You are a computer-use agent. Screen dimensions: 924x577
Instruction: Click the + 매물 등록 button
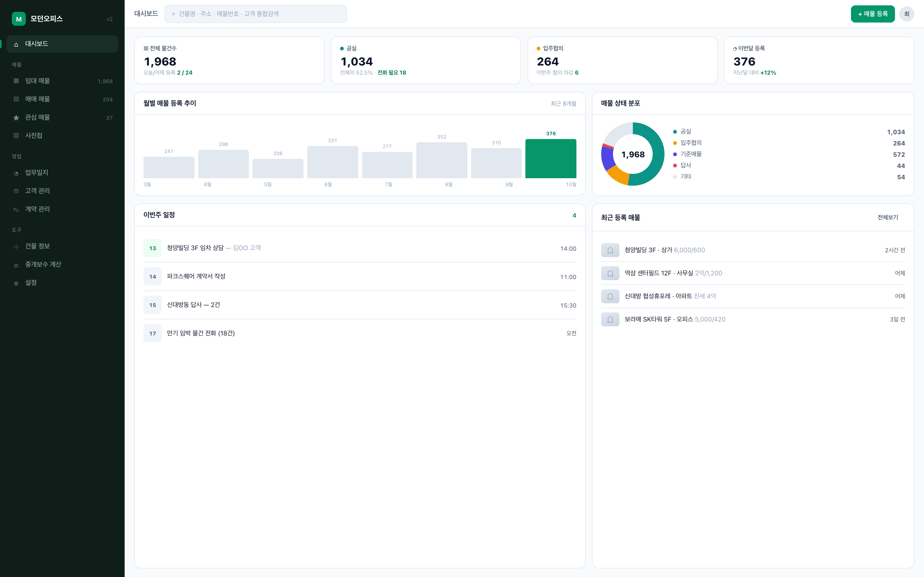[872, 14]
